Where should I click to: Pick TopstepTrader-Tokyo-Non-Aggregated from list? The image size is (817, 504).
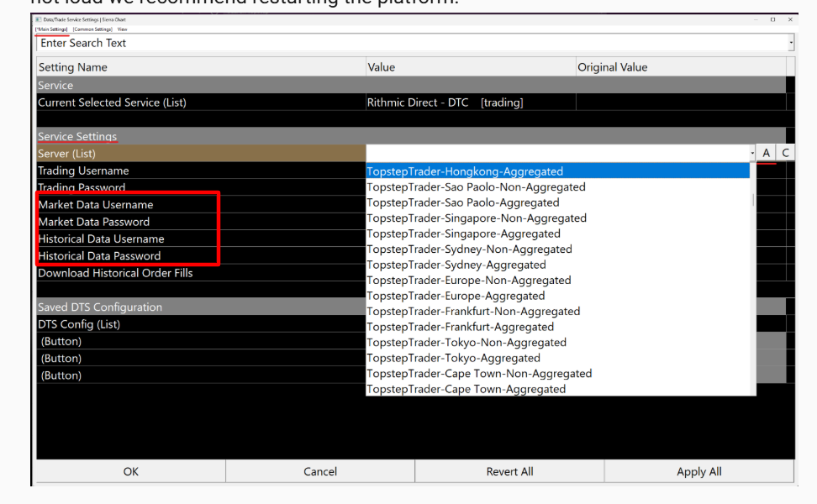pyautogui.click(x=558, y=343)
